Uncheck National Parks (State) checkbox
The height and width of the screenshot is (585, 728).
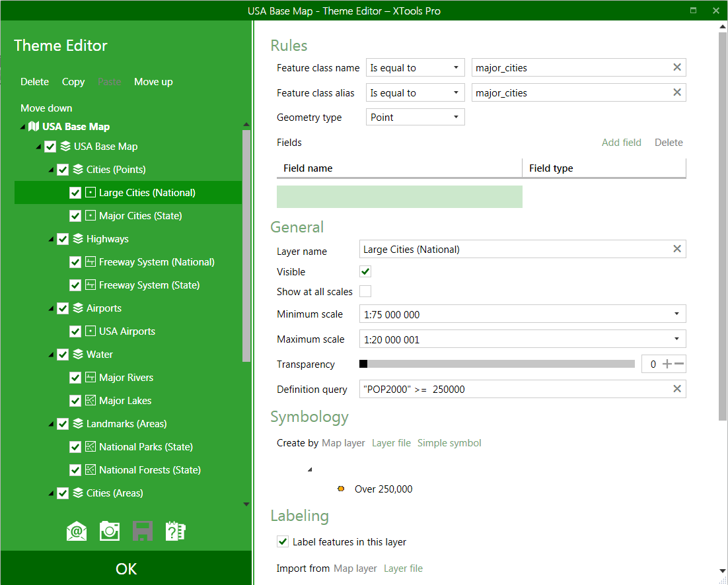(x=75, y=447)
